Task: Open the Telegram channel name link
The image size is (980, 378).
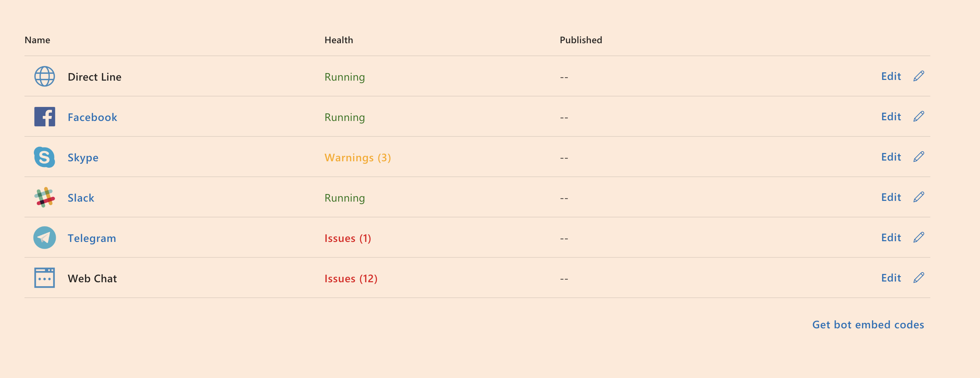Action: (x=92, y=238)
